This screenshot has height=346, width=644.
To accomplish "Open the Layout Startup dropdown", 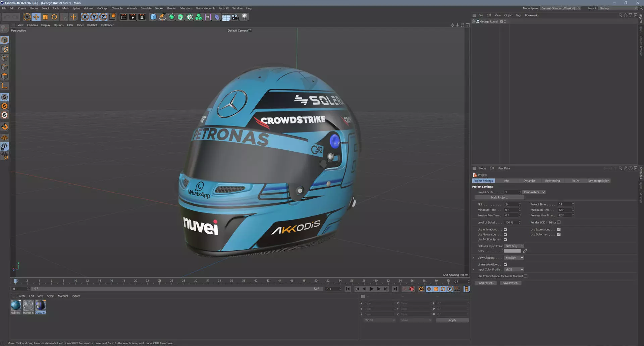I will (618, 8).
